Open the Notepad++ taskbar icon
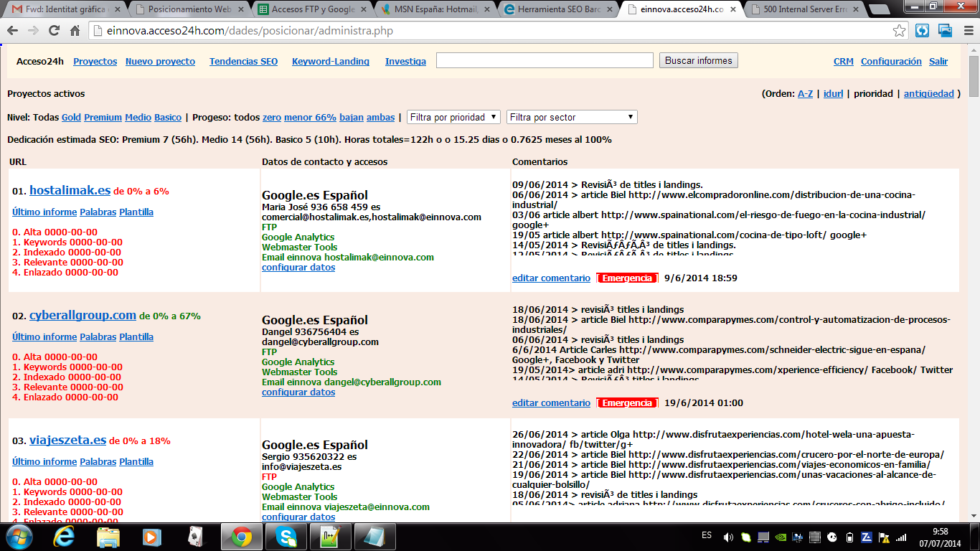This screenshot has width=980, height=551. coord(330,537)
